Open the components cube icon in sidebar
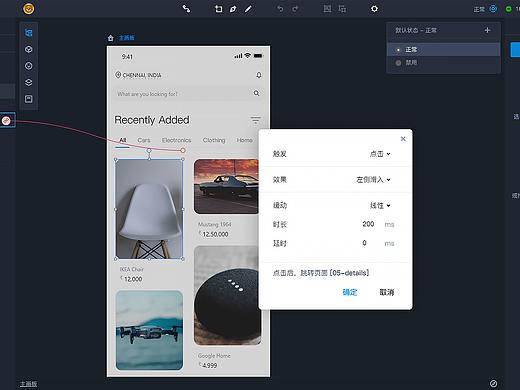Viewport: 520px width, 390px height. (x=29, y=49)
